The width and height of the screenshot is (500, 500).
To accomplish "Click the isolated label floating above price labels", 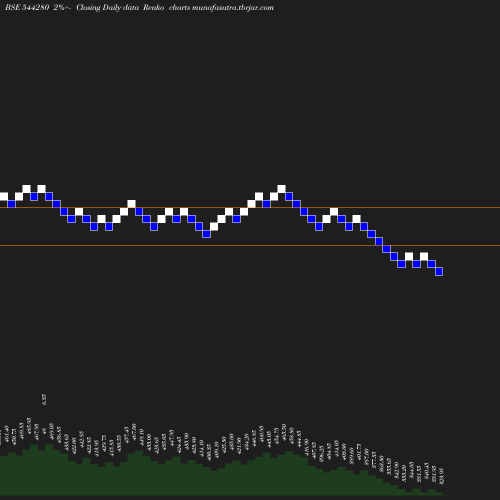I will pos(44,399).
